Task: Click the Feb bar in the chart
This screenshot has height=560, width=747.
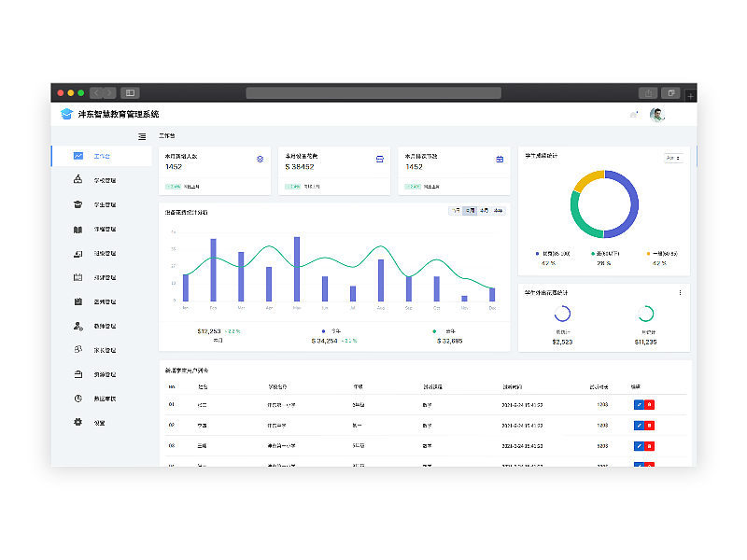Action: click(214, 270)
